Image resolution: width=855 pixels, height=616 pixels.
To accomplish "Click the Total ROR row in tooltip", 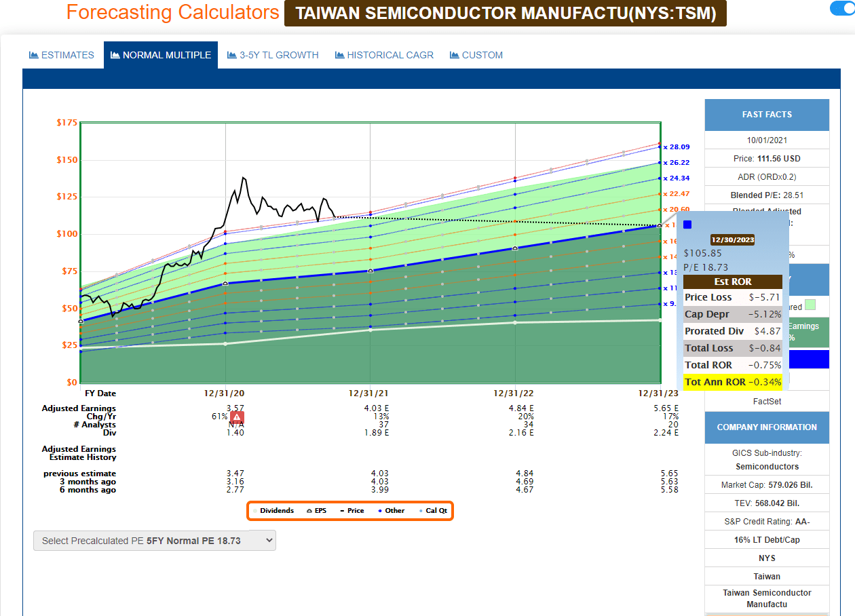I will pyautogui.click(x=733, y=365).
